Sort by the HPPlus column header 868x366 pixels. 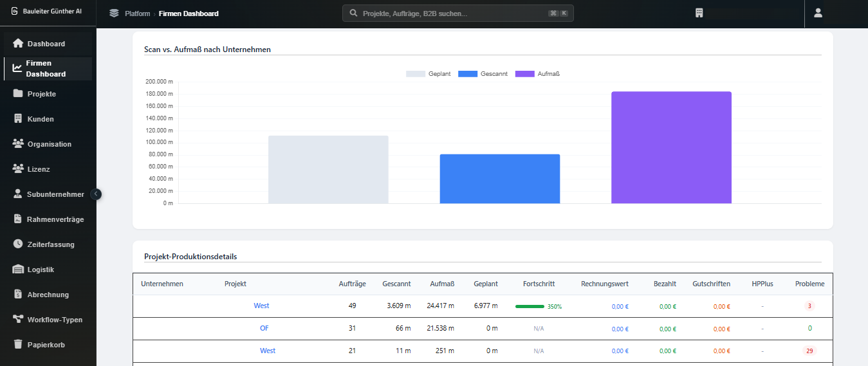click(762, 284)
